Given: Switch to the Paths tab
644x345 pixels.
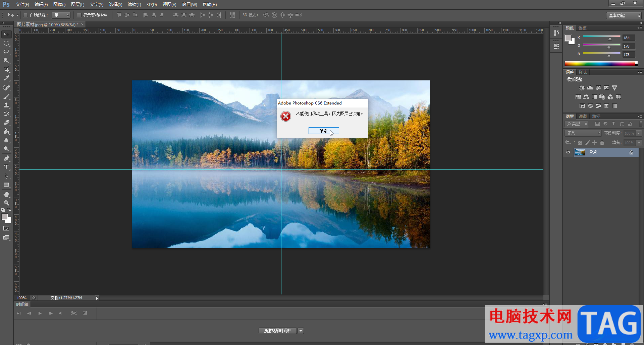Looking at the screenshot, I should coord(596,116).
